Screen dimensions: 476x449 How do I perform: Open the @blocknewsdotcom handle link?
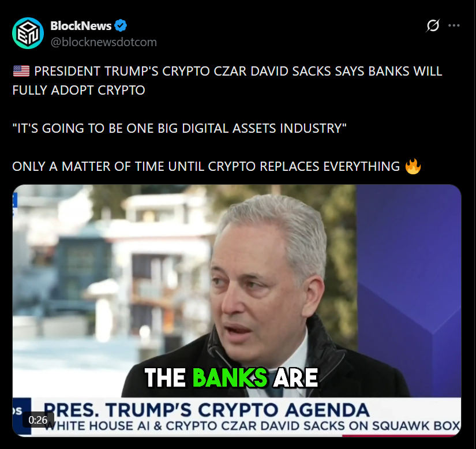pyautogui.click(x=103, y=42)
